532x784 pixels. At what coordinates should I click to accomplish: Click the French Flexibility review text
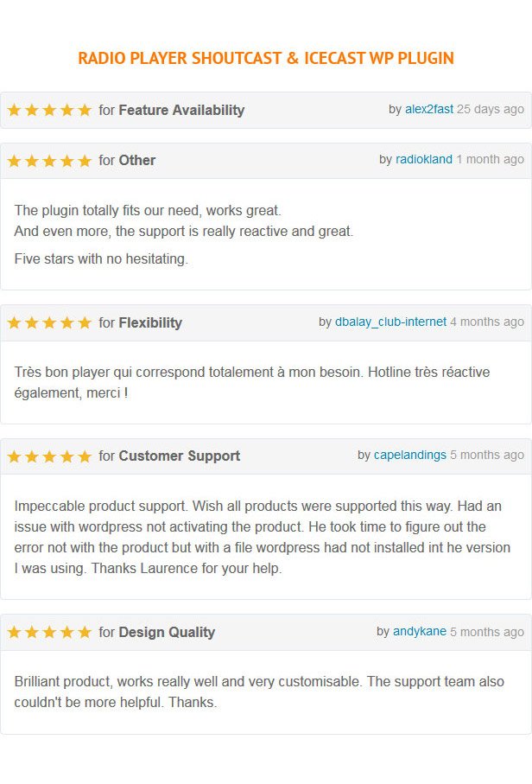[252, 383]
